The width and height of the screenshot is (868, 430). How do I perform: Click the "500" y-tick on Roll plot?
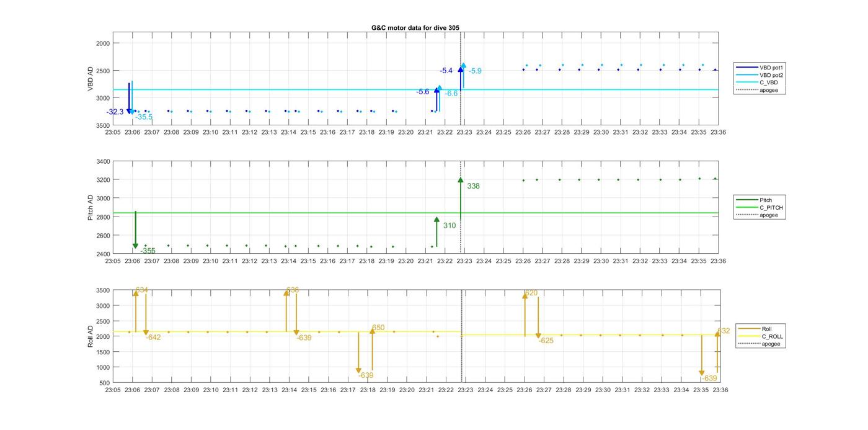pyautogui.click(x=104, y=383)
